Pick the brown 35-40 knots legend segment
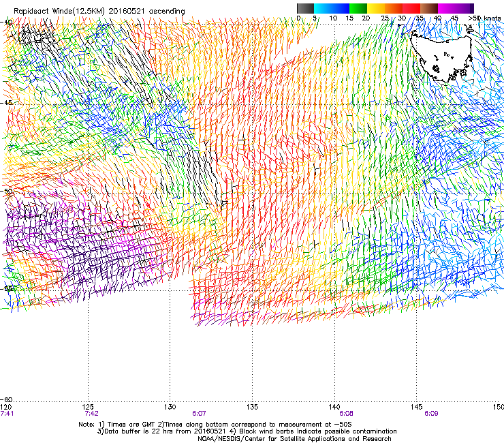Viewport: 504px width, 443px height. (429, 8)
